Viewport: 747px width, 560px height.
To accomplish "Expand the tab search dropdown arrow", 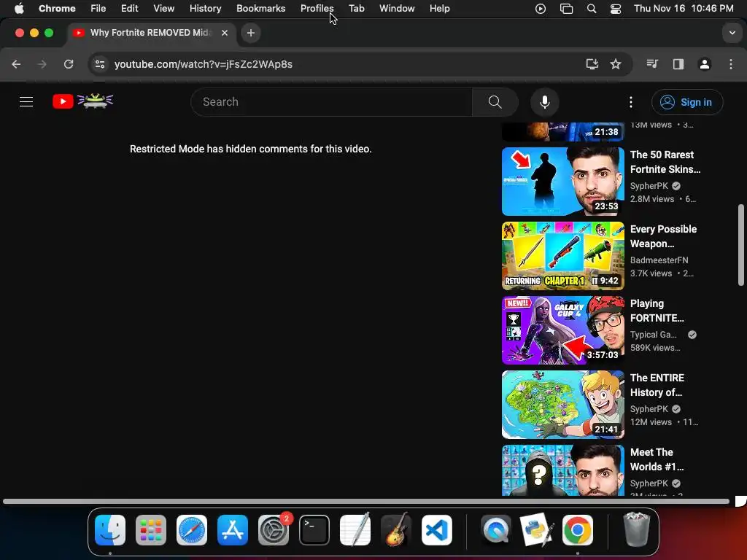I will [732, 33].
